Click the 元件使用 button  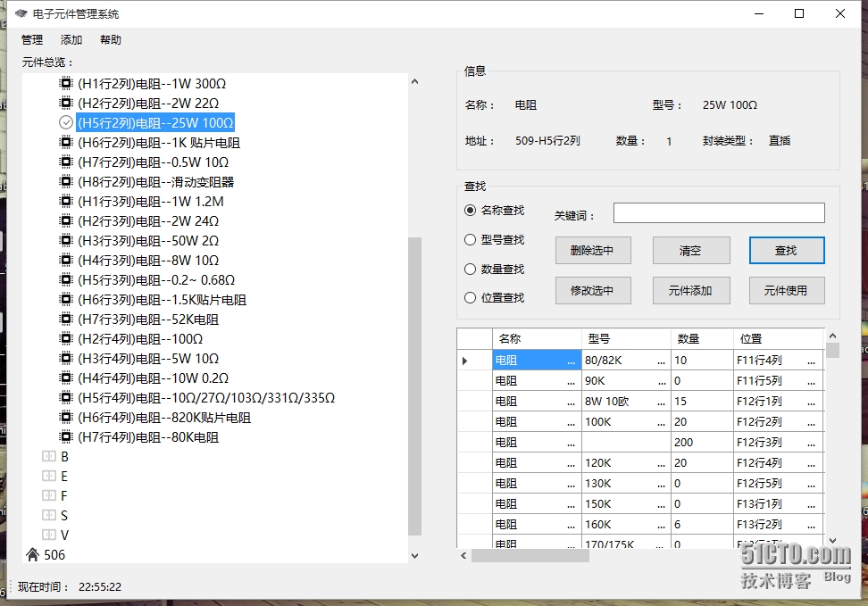click(787, 291)
